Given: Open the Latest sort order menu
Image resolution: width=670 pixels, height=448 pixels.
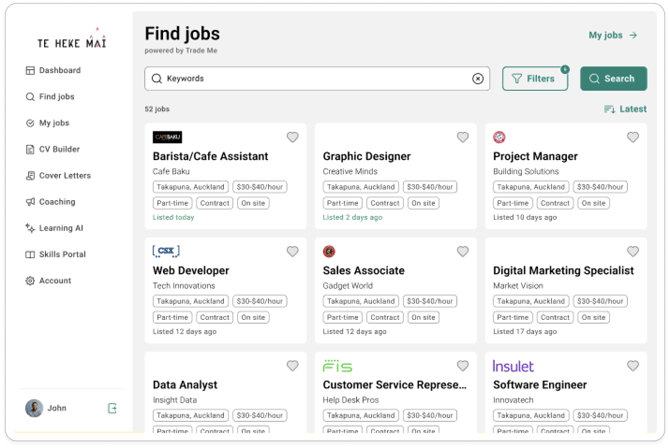Looking at the screenshot, I should coord(625,109).
